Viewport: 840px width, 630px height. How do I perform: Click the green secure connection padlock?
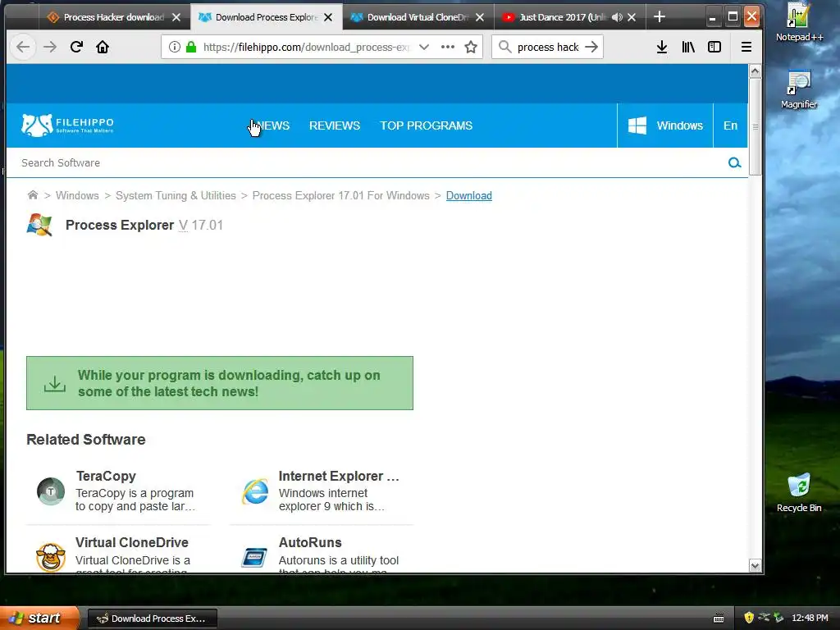pyautogui.click(x=190, y=47)
